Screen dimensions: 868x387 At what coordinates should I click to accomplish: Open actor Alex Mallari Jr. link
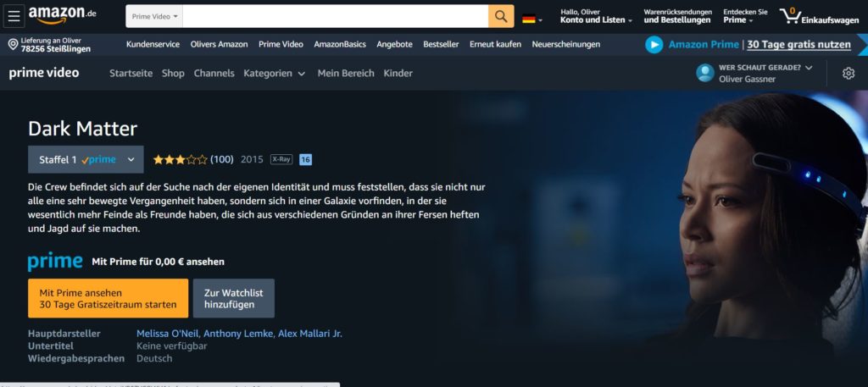tap(310, 334)
